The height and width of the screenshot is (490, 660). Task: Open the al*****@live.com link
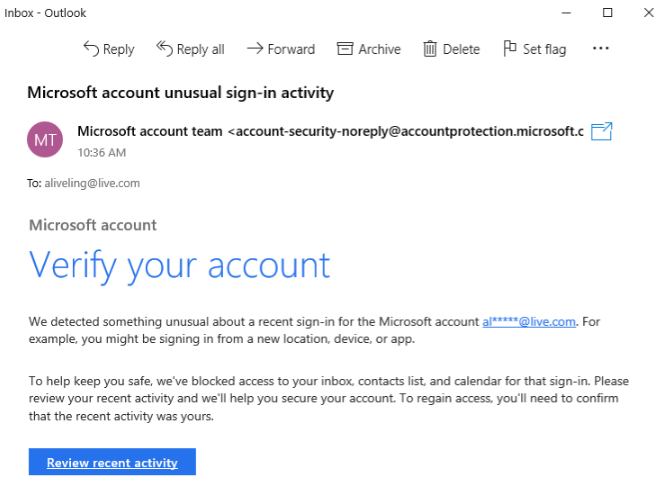tap(529, 322)
